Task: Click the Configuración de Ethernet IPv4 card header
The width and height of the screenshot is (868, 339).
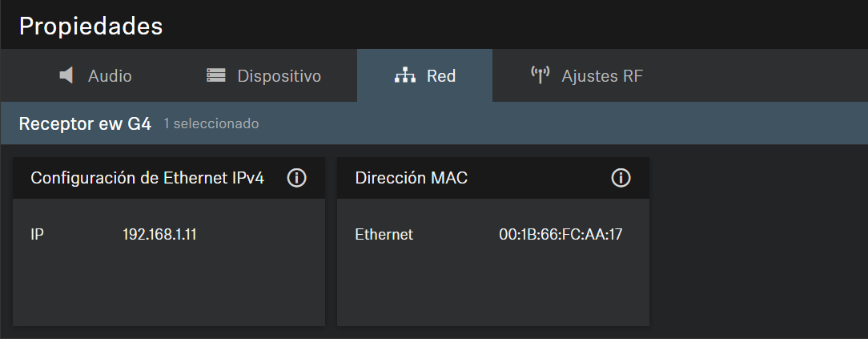Action: coord(169,178)
